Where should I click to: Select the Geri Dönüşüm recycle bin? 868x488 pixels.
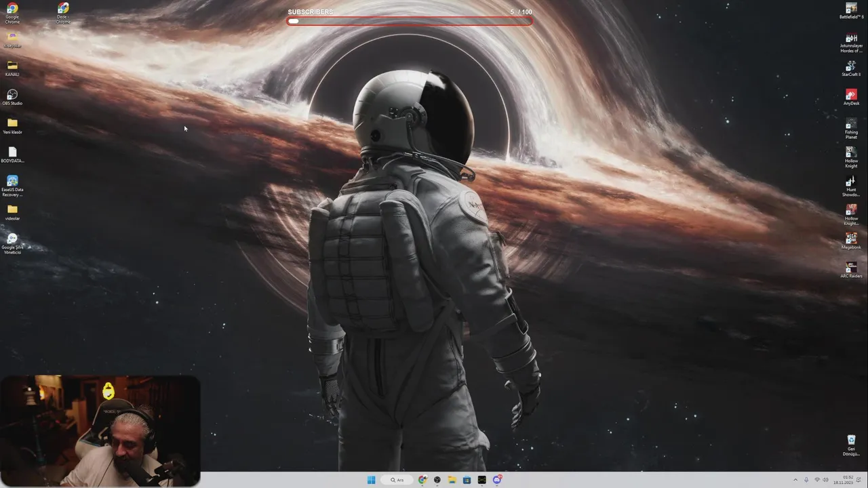851,446
